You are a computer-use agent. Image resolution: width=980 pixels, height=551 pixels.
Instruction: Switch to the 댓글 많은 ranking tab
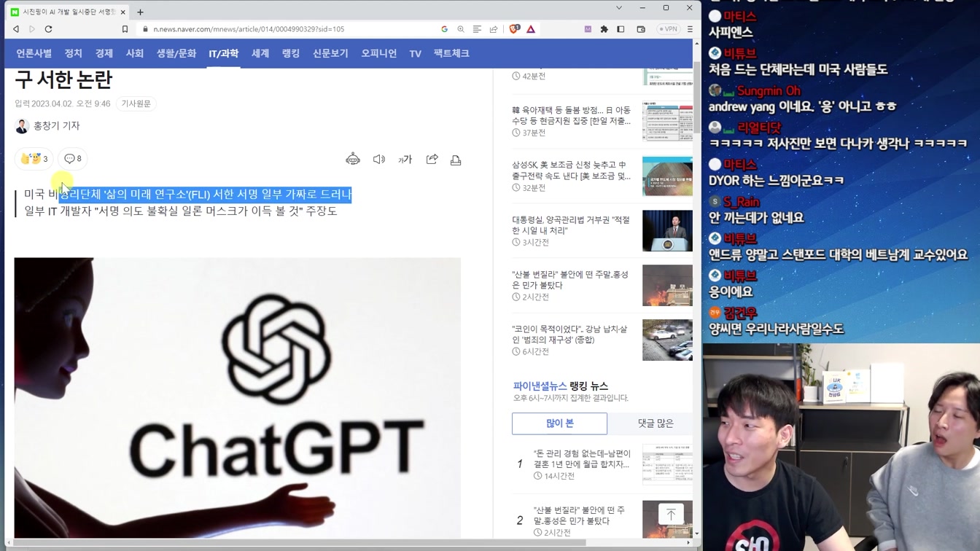point(656,423)
